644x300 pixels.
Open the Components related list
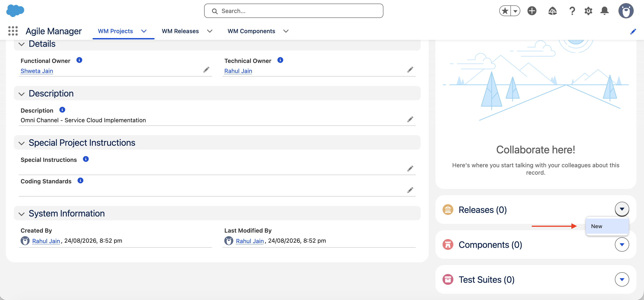point(490,245)
